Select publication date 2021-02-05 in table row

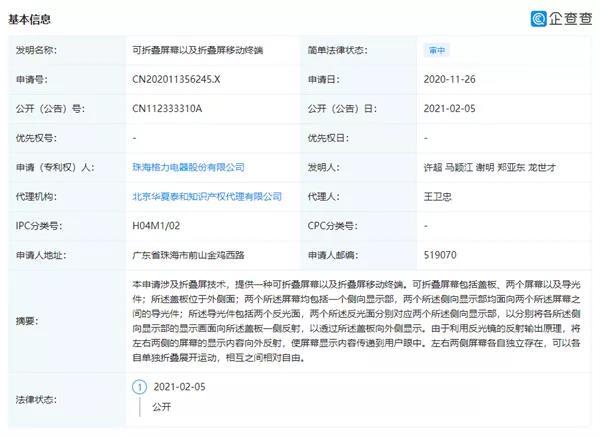click(449, 109)
